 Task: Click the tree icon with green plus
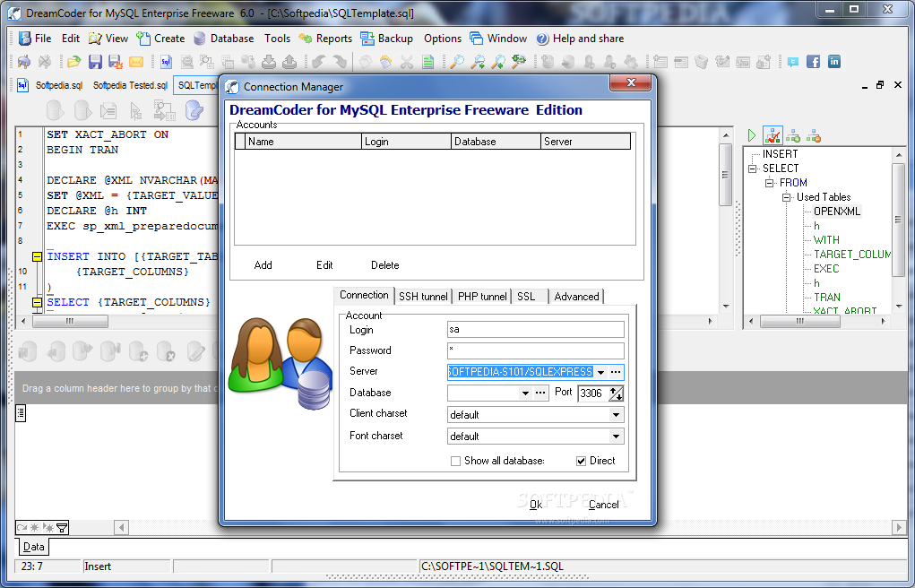click(793, 136)
